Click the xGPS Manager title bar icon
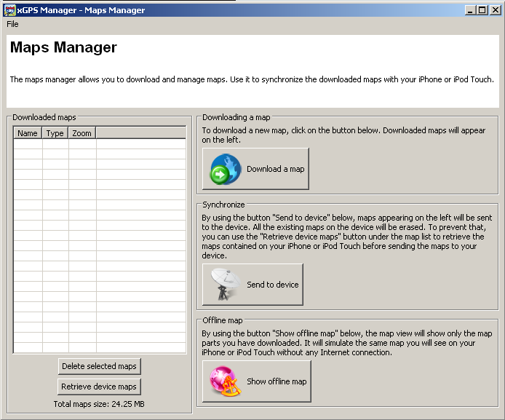Screen dimensions: 505x420 point(9,10)
